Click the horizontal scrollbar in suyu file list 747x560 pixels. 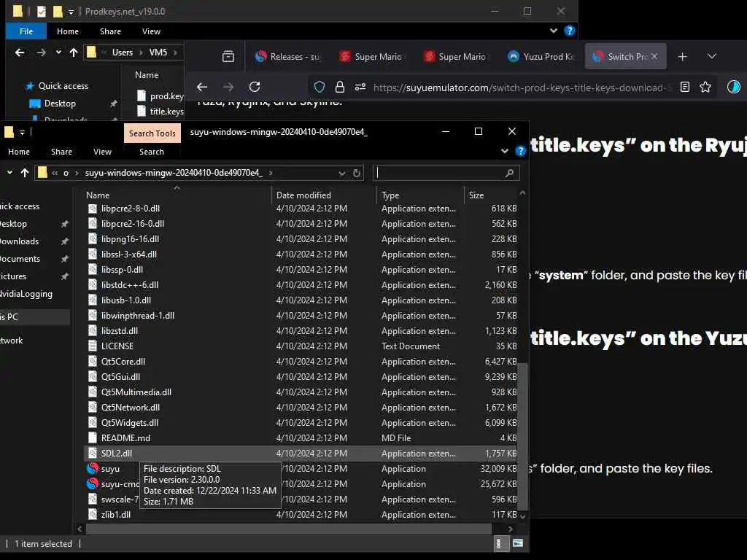[289, 529]
